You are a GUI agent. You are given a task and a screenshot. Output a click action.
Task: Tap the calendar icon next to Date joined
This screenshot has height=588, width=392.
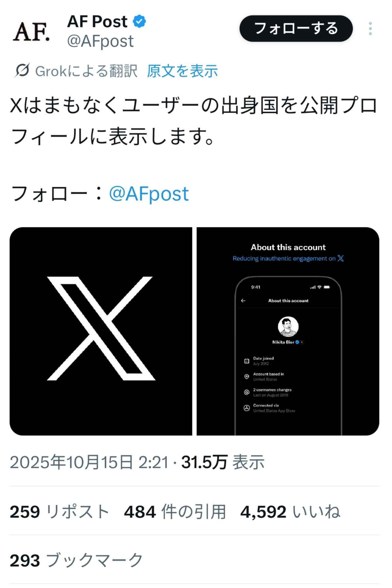pyautogui.click(x=247, y=361)
